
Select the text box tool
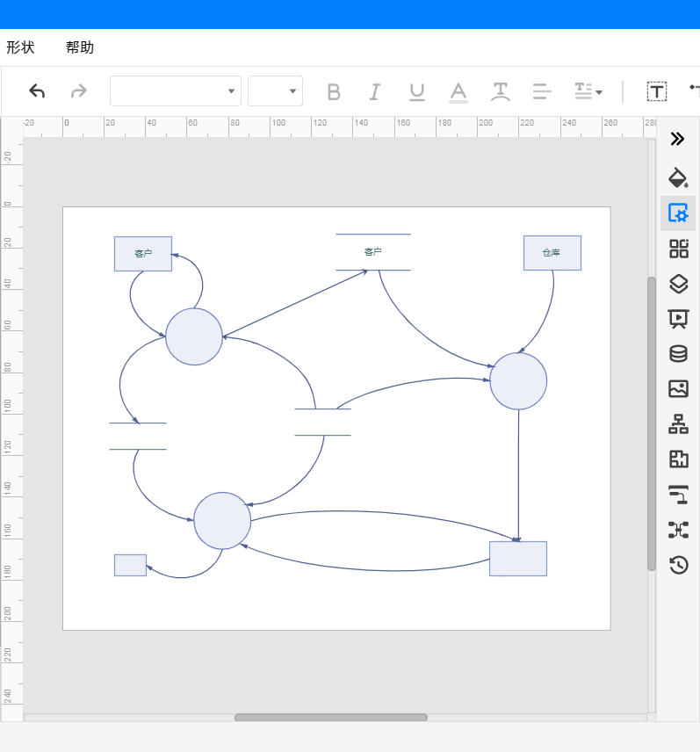[657, 91]
